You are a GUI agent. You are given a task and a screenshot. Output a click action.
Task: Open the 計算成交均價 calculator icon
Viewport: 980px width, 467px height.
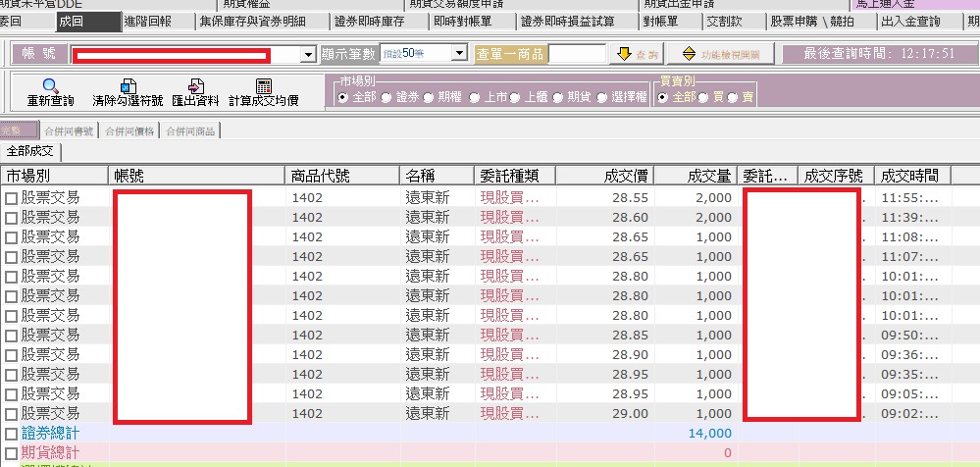tap(263, 87)
